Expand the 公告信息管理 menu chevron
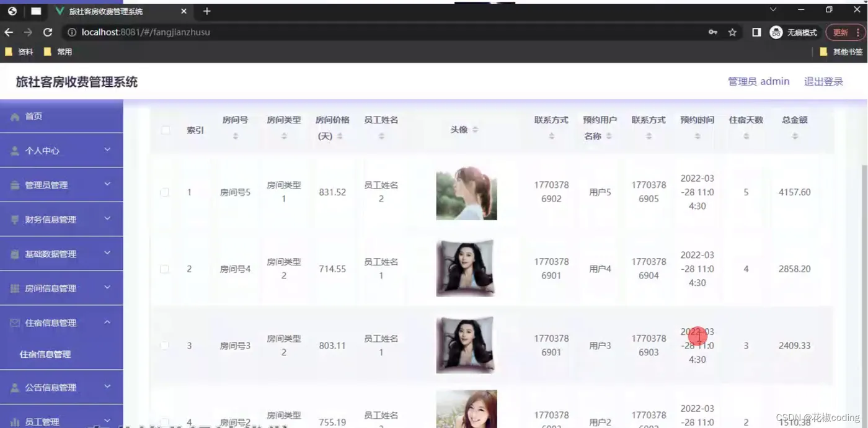Viewport: 868px width, 428px height. (x=107, y=386)
